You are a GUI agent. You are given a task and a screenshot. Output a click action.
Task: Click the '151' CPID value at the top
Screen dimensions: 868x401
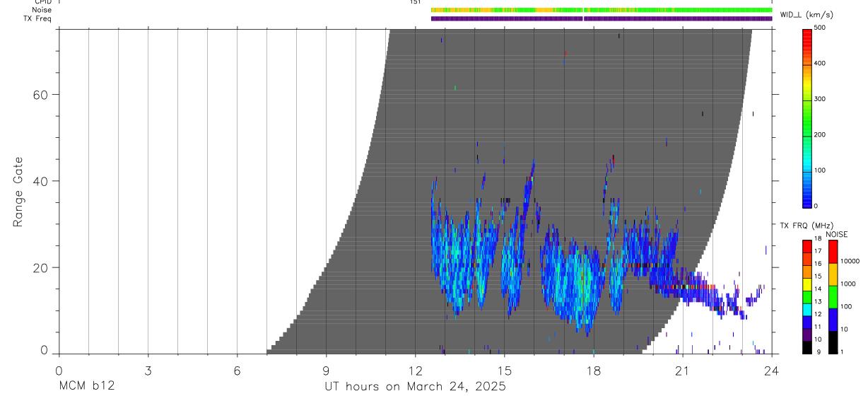[415, 2]
